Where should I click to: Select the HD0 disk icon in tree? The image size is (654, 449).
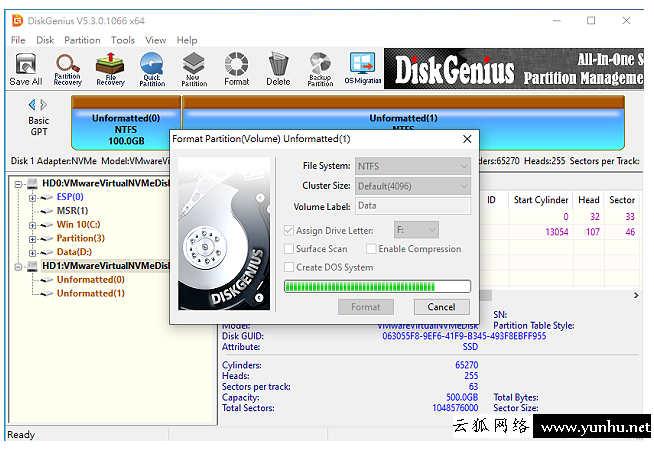tap(32, 184)
